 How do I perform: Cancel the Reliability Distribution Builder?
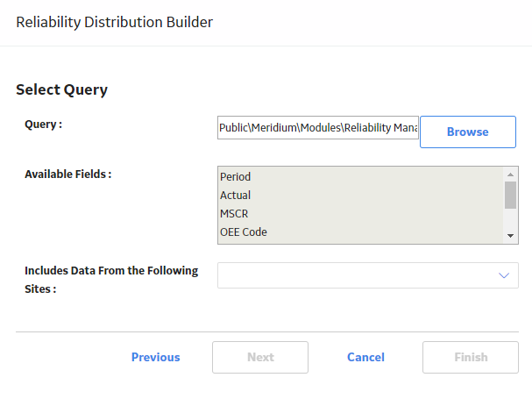[x=365, y=357]
